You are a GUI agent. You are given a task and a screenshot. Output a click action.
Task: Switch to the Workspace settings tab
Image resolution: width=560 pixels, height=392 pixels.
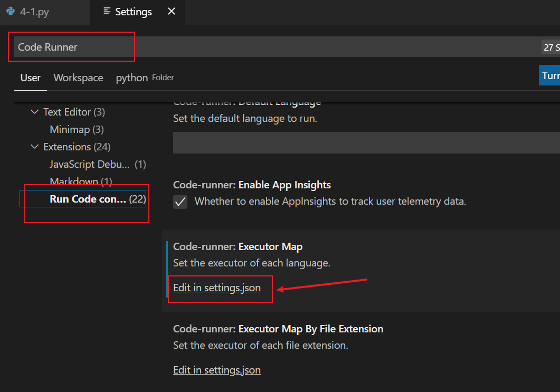[x=78, y=78]
